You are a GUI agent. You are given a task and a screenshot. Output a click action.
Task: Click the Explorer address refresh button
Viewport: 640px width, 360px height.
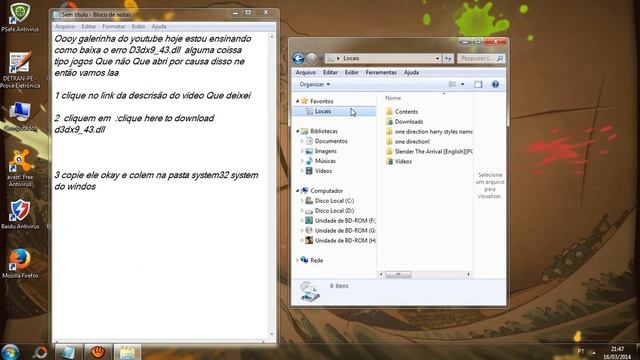click(x=448, y=58)
